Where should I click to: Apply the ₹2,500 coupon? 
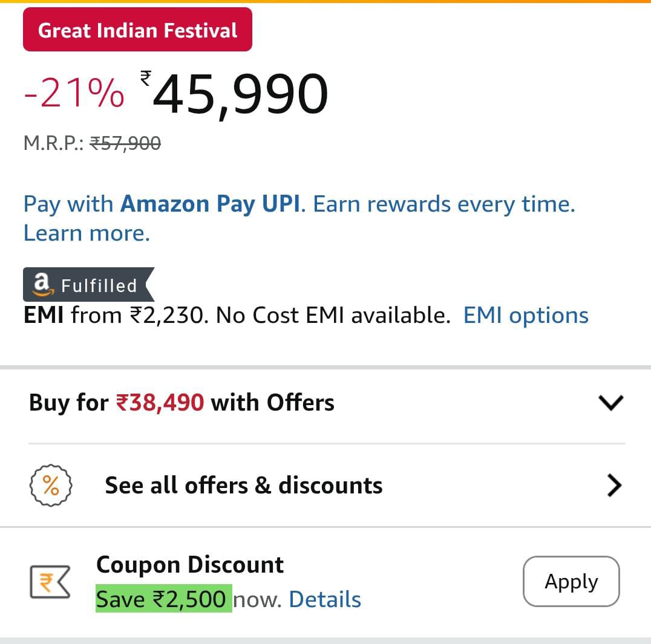click(x=571, y=581)
